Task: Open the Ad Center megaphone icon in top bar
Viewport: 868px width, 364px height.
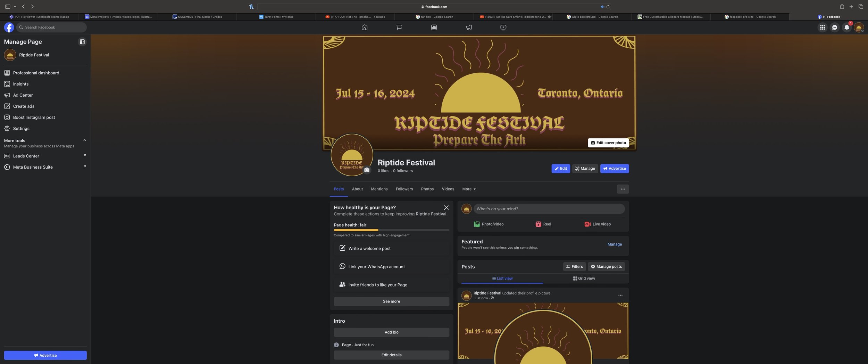Action: point(468,27)
